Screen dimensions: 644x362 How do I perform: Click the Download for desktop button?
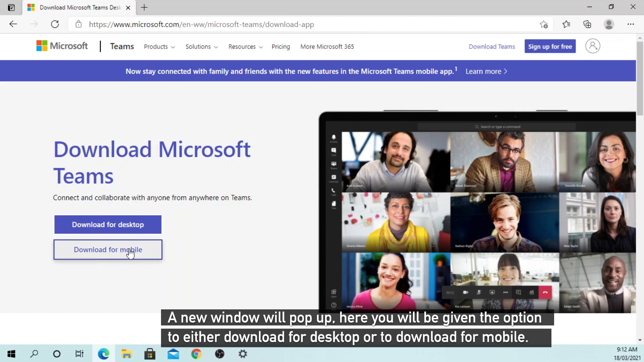click(x=108, y=225)
